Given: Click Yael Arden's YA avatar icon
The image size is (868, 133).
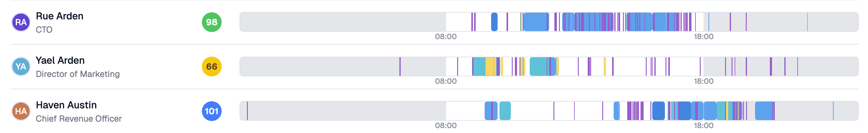Looking at the screenshot, I should coord(21,66).
